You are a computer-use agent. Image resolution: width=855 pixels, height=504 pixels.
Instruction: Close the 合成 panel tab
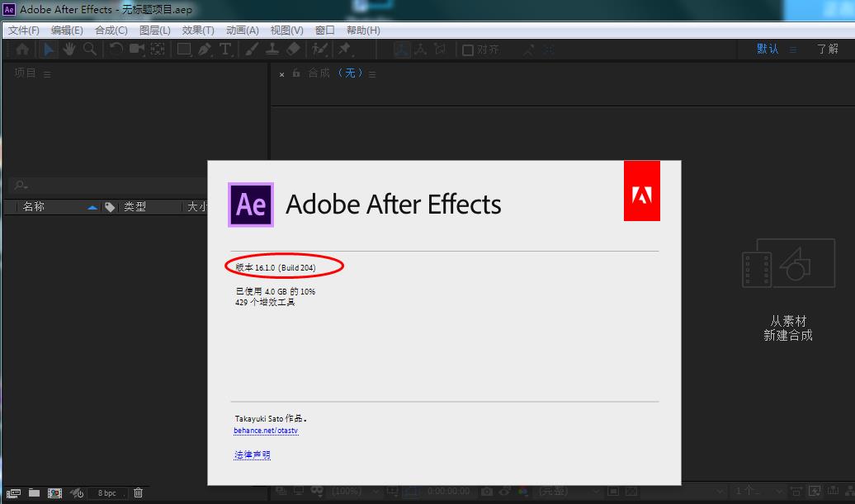pos(281,74)
